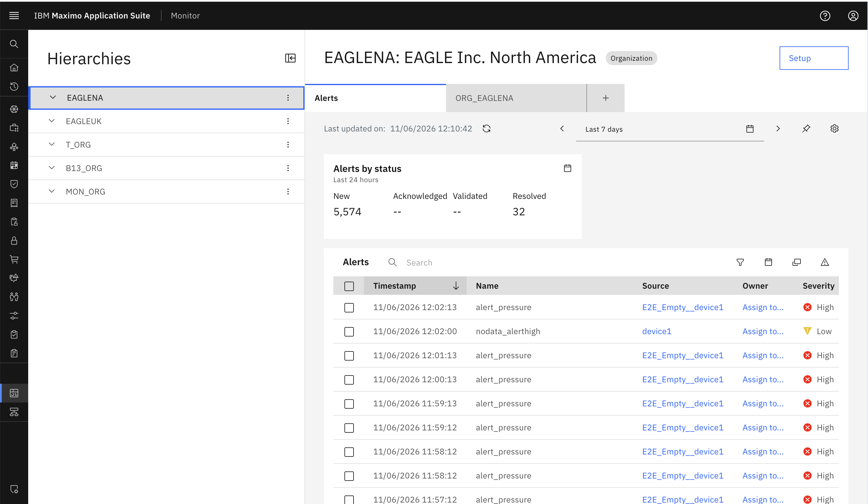Click Assign to for nodata_alerthigh alert

(x=763, y=331)
